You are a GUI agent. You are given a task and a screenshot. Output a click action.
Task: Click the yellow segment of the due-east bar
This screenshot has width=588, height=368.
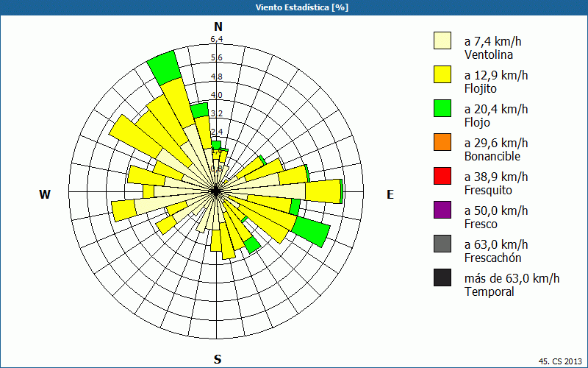(x=323, y=191)
